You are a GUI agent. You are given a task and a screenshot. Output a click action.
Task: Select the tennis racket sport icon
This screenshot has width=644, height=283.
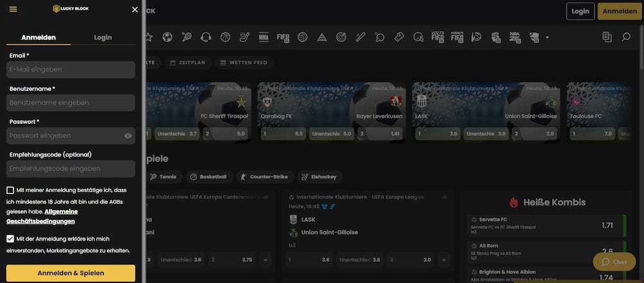pyautogui.click(x=187, y=37)
